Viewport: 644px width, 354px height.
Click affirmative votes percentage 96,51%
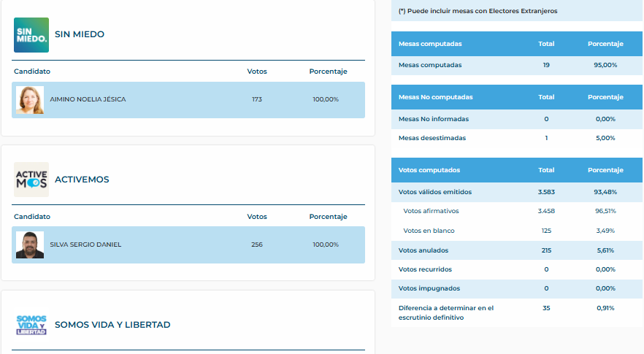tap(605, 211)
